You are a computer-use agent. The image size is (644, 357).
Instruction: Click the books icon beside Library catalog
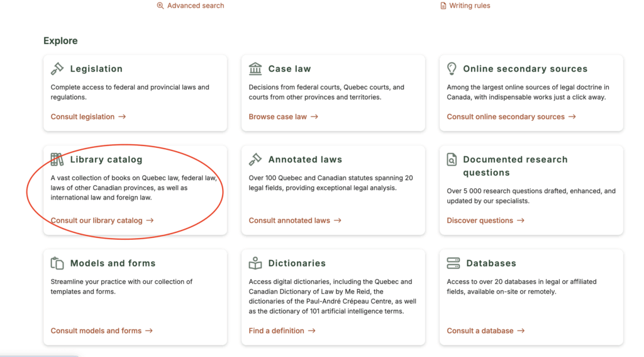coord(57,159)
